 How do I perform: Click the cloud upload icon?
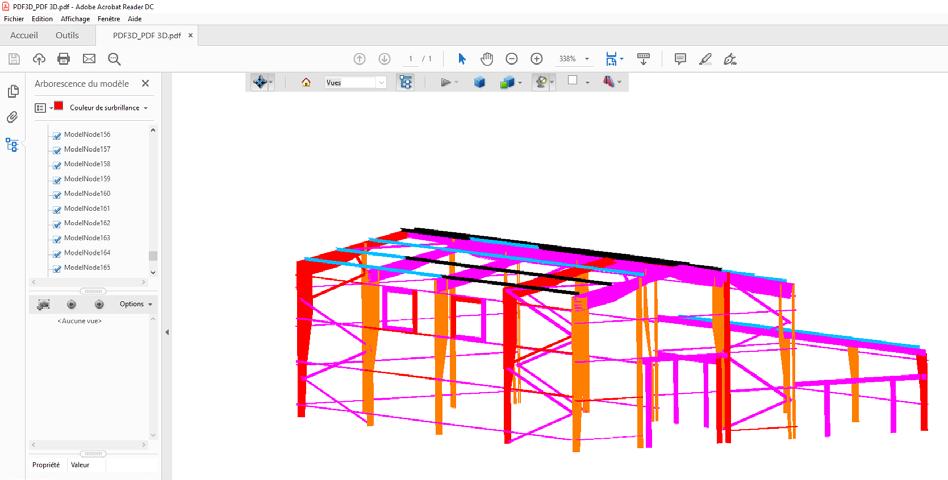coord(39,59)
